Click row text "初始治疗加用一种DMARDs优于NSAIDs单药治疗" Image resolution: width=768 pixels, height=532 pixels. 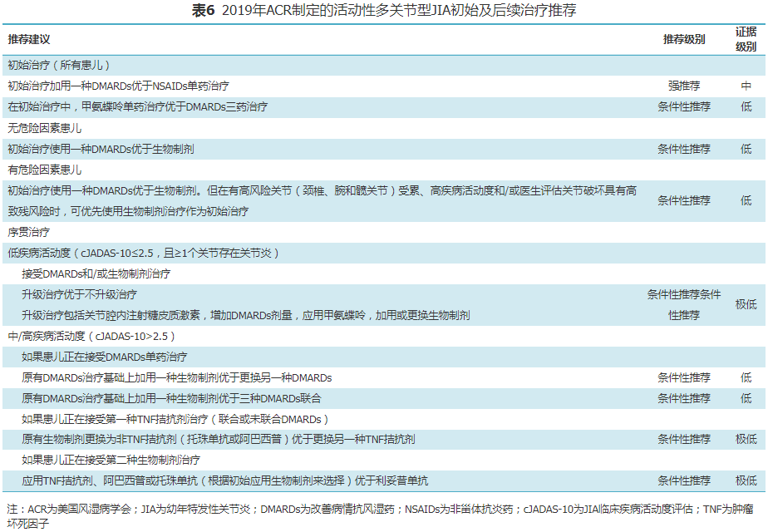[118, 86]
